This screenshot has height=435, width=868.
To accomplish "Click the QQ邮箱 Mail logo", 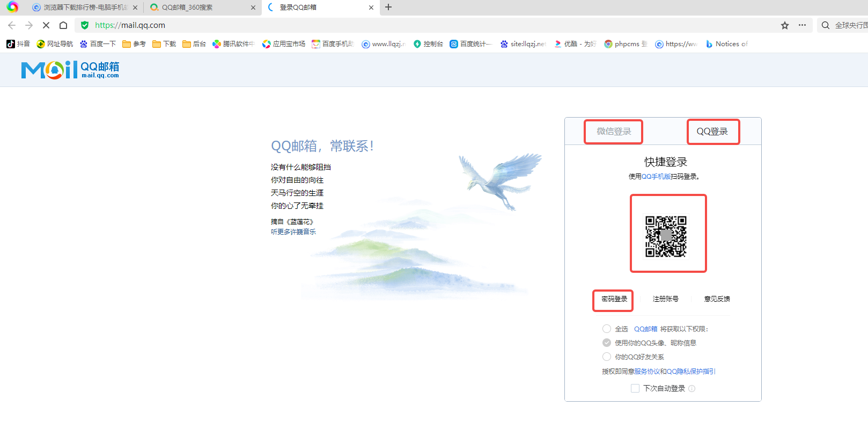I will pyautogui.click(x=70, y=70).
